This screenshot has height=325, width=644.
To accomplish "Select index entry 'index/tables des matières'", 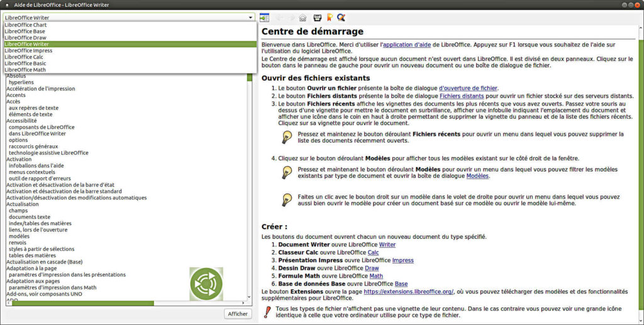I will tap(40, 223).
